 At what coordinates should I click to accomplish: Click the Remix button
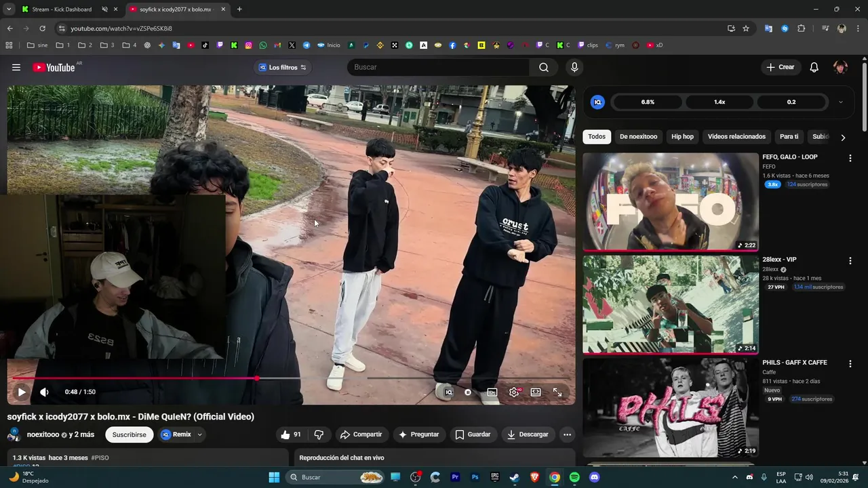click(x=176, y=434)
